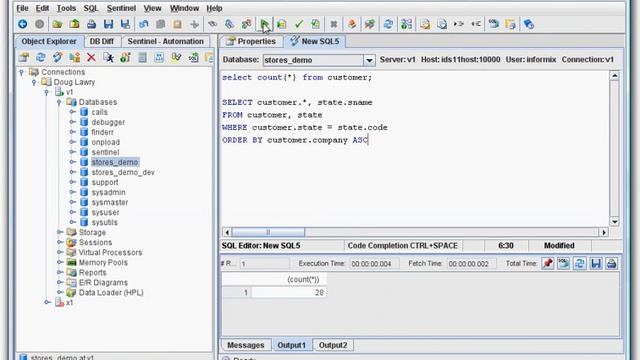640x360 pixels.
Task: Click the red X delete icon in Object Explorer
Action: tap(91, 58)
